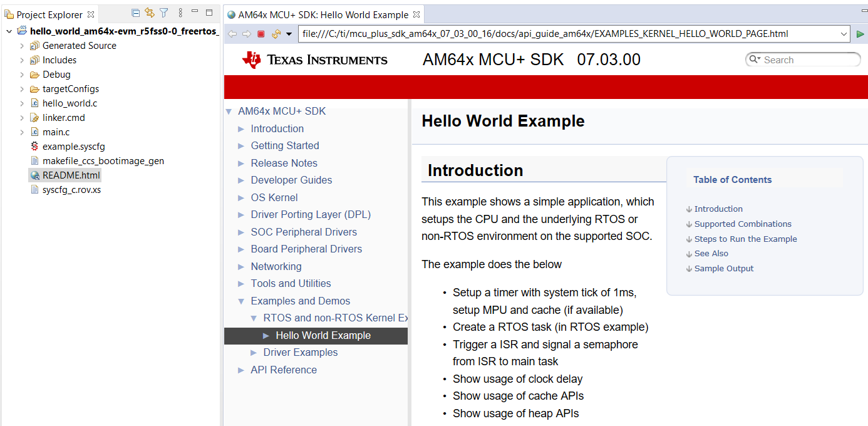Click the Texas Instruments logo
This screenshot has width=868, height=426.
pyautogui.click(x=315, y=60)
